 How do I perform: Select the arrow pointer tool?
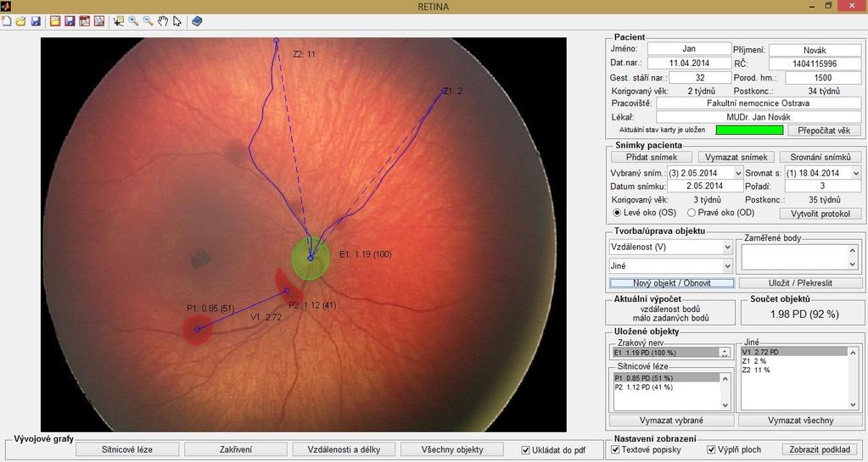(177, 21)
